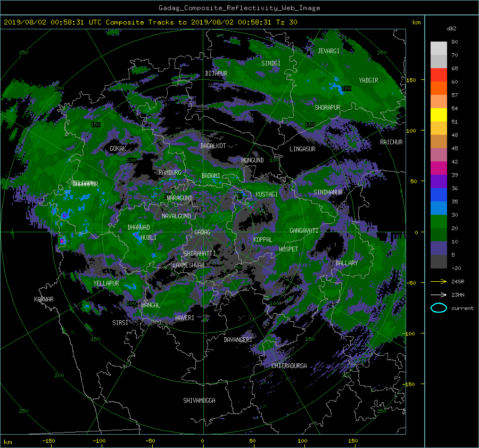Viewport: 479px width, 448px height.
Task: Click the 150 km right axis tick
Action: point(411,80)
